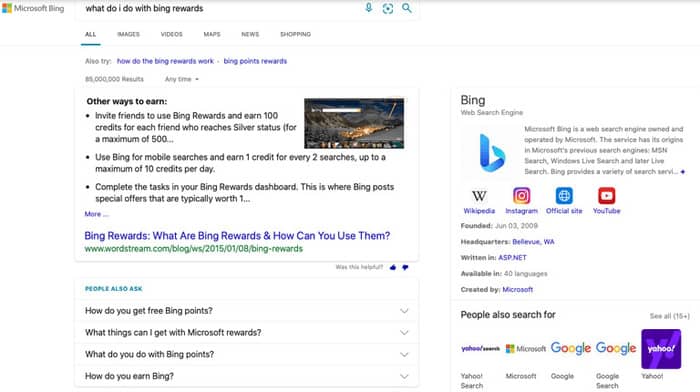
Task: Open the Official site globe icon
Action: [564, 196]
